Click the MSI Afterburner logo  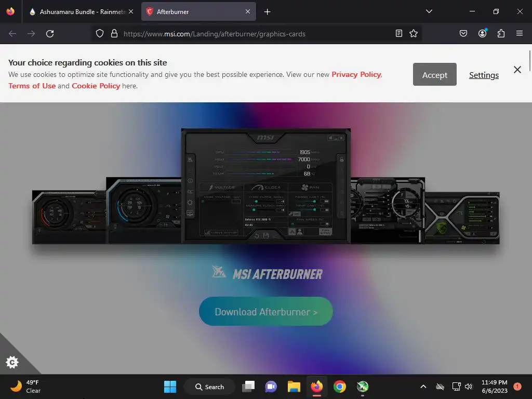click(x=267, y=273)
